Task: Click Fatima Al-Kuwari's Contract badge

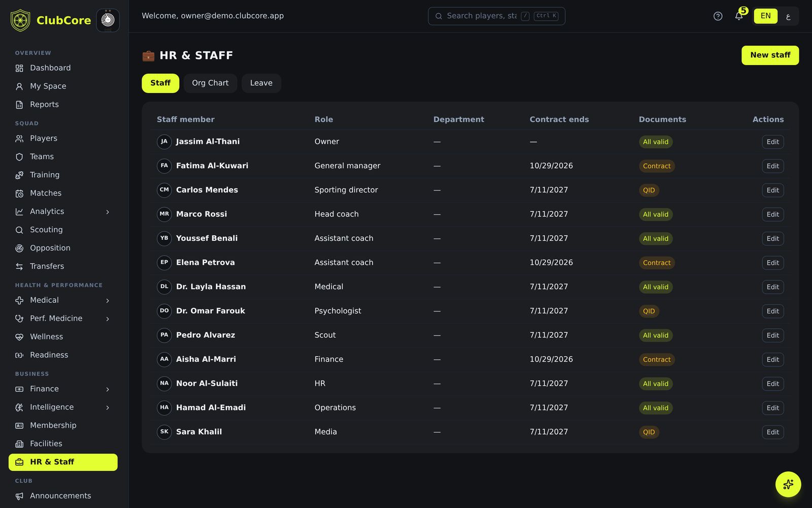Action: coord(657,166)
